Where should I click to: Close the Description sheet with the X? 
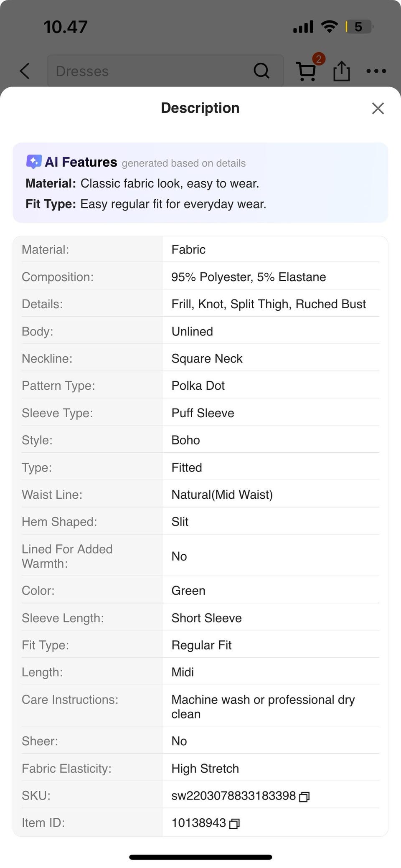click(378, 108)
